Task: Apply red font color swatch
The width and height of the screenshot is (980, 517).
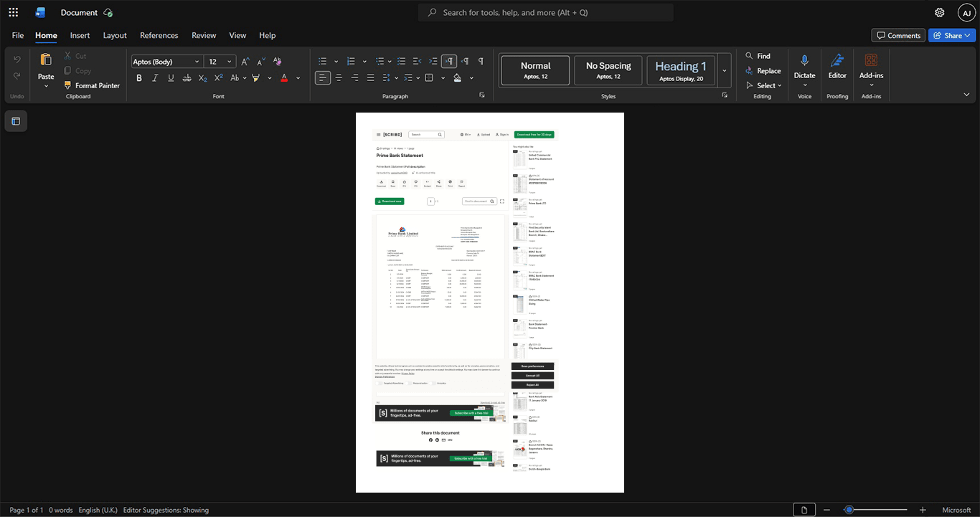Action: [x=284, y=77]
